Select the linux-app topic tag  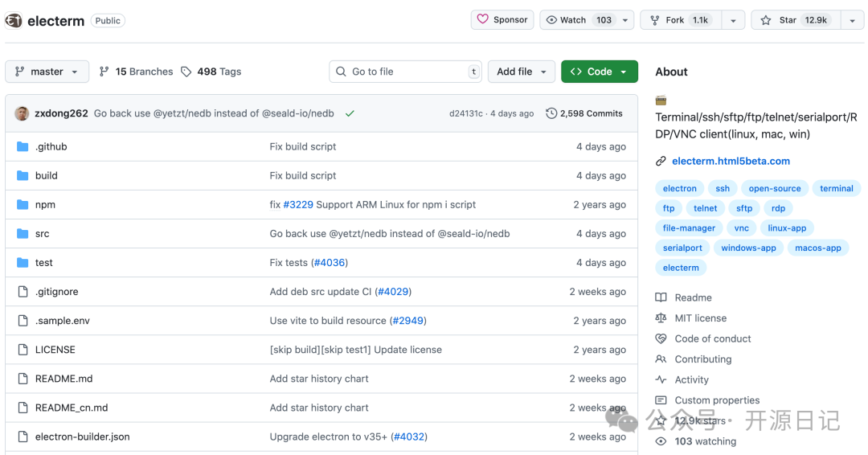[786, 228]
